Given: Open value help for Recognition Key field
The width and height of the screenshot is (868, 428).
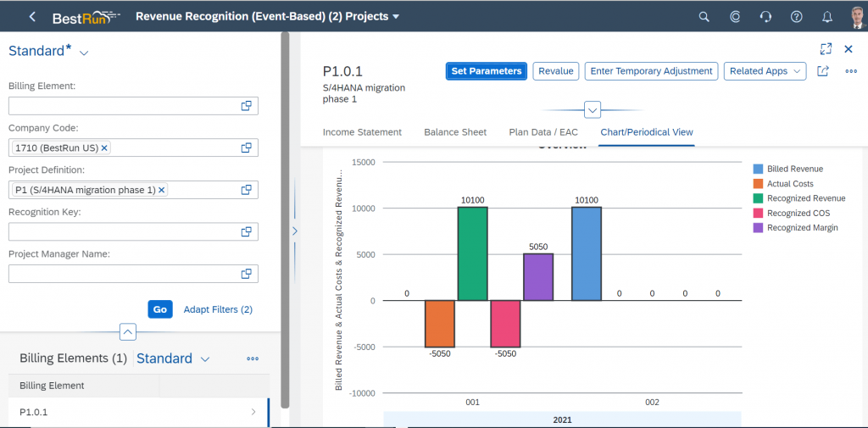Looking at the screenshot, I should (247, 232).
